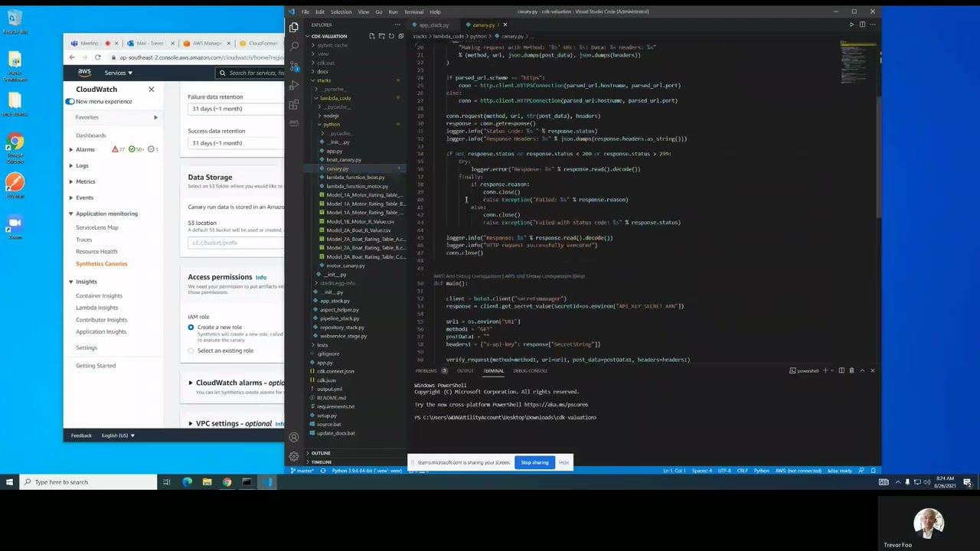The width and height of the screenshot is (980, 551).
Task: Reload the browser page
Action: point(97,57)
